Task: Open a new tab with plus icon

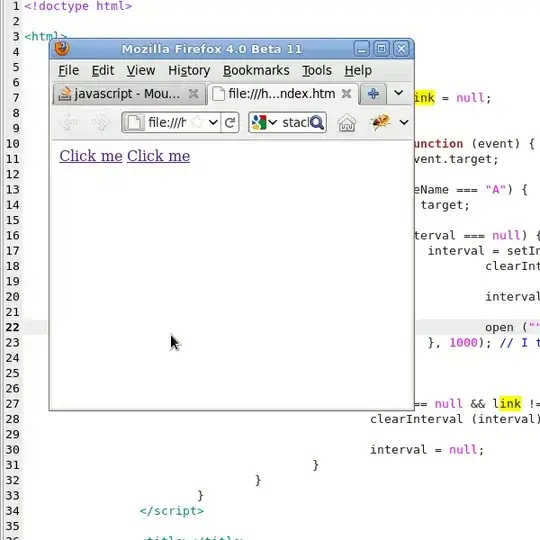Action: pyautogui.click(x=373, y=94)
